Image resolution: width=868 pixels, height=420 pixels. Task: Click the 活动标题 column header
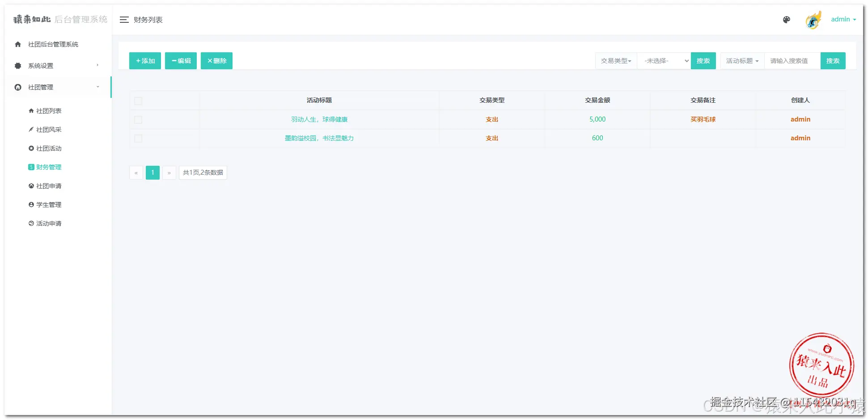coord(319,100)
